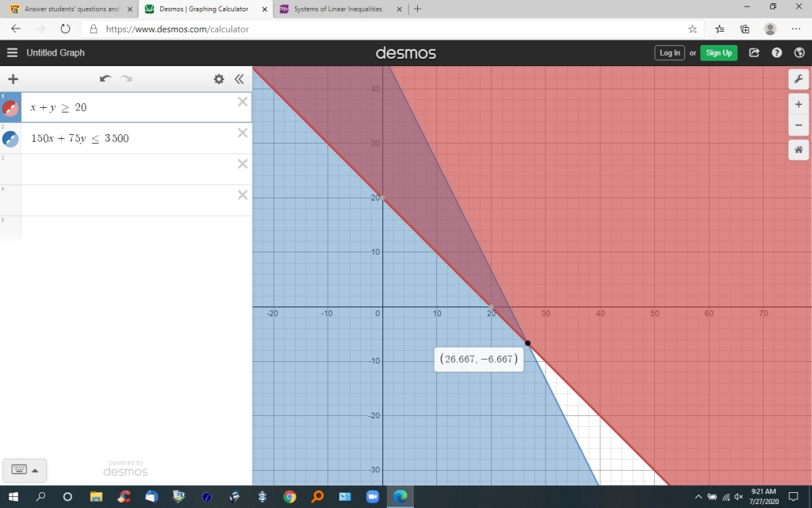Screen dimensions: 812x508
Task: Add this page to favorites
Action: coord(692,29)
